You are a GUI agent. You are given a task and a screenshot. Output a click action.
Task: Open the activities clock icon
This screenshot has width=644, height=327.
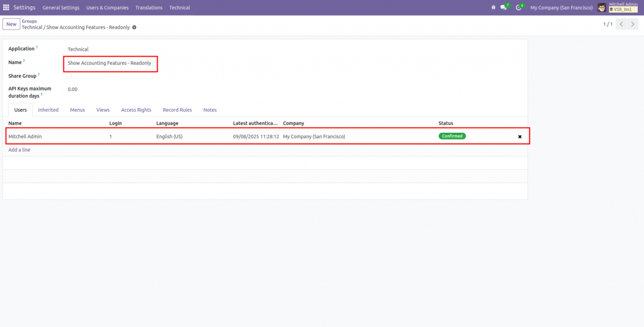tap(519, 8)
